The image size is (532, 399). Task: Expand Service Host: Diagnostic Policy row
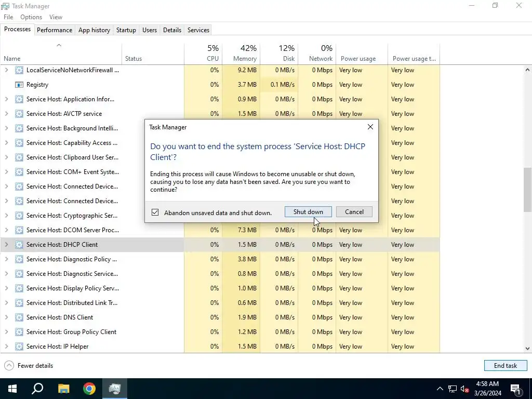[6, 259]
